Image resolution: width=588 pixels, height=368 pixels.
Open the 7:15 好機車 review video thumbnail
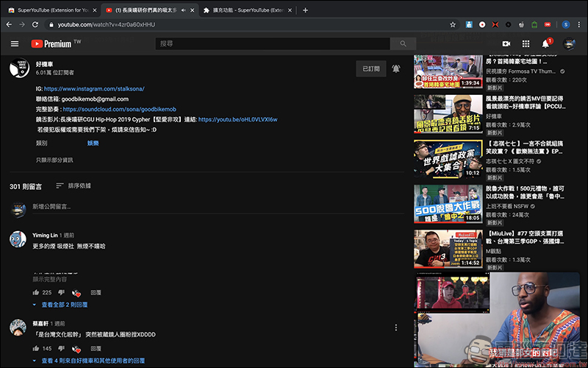pos(448,114)
